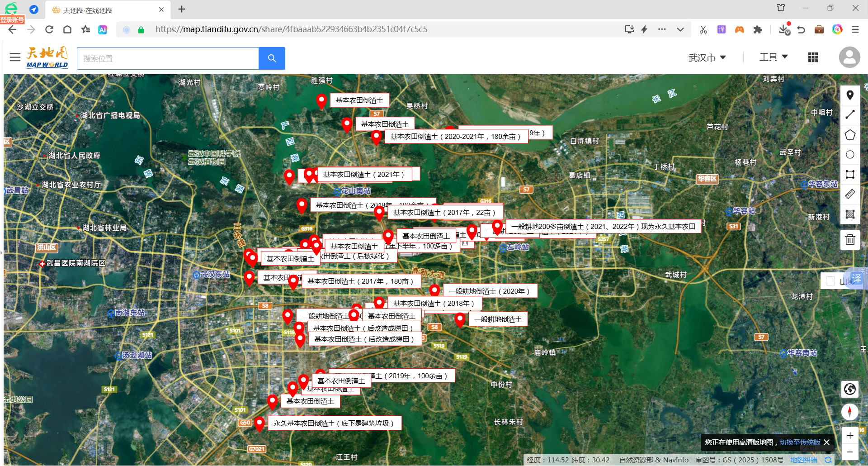Click the globe map-layer switch icon
Screen dimensions: 868x466
(x=850, y=389)
